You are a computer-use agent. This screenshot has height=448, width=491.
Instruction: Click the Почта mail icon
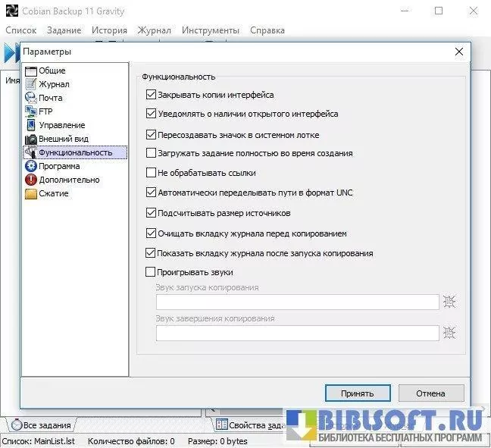[x=31, y=98]
